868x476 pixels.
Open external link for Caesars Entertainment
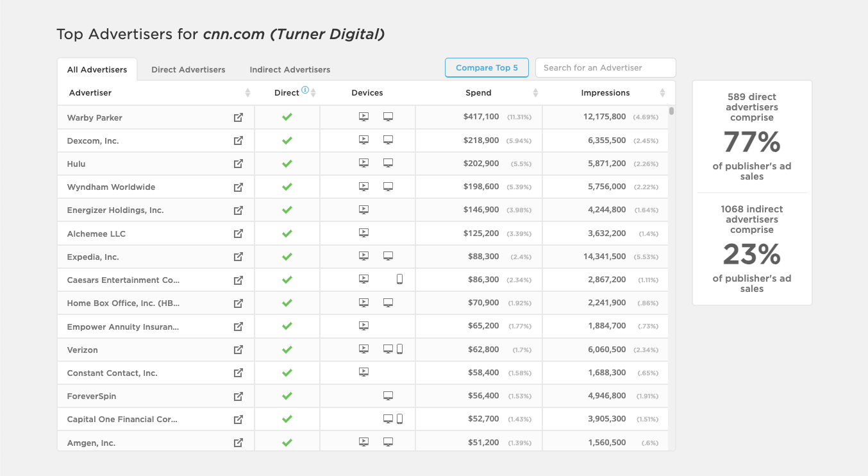pyautogui.click(x=238, y=280)
